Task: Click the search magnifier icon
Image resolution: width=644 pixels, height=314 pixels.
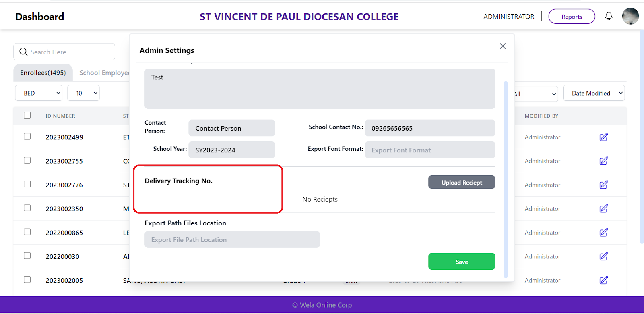Action: pos(23,52)
